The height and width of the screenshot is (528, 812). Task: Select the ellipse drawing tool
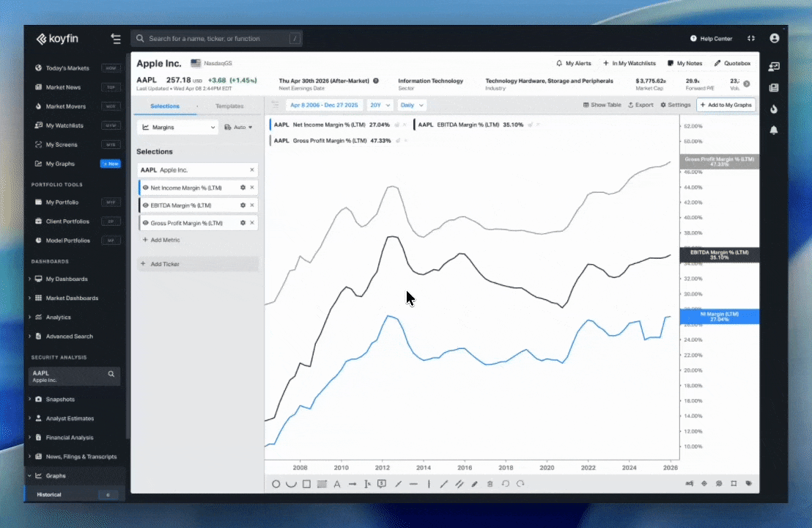click(x=276, y=484)
